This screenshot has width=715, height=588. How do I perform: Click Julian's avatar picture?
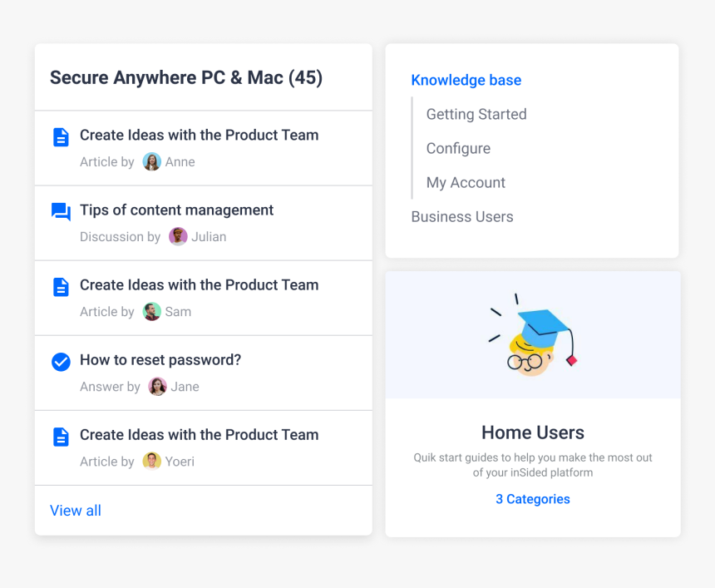pyautogui.click(x=178, y=236)
